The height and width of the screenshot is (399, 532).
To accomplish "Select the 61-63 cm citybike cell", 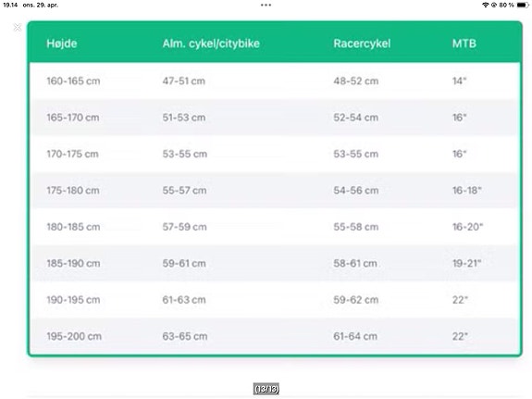I will tap(184, 300).
